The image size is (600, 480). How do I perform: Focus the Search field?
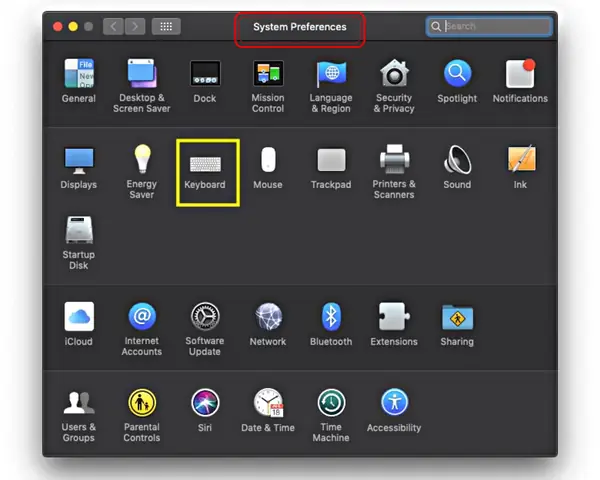[x=489, y=26]
